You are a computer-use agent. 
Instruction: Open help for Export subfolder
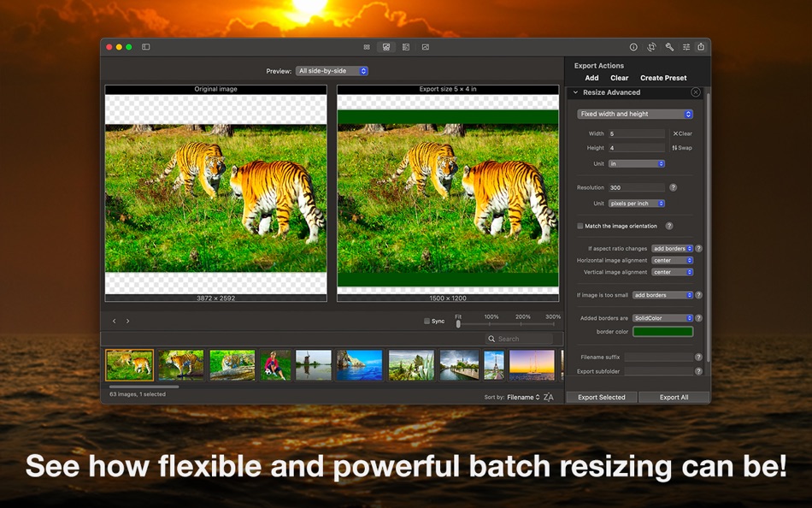pos(698,371)
